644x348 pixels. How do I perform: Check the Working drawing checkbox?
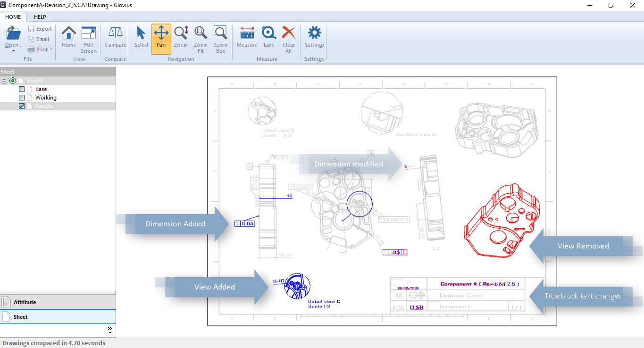point(21,97)
